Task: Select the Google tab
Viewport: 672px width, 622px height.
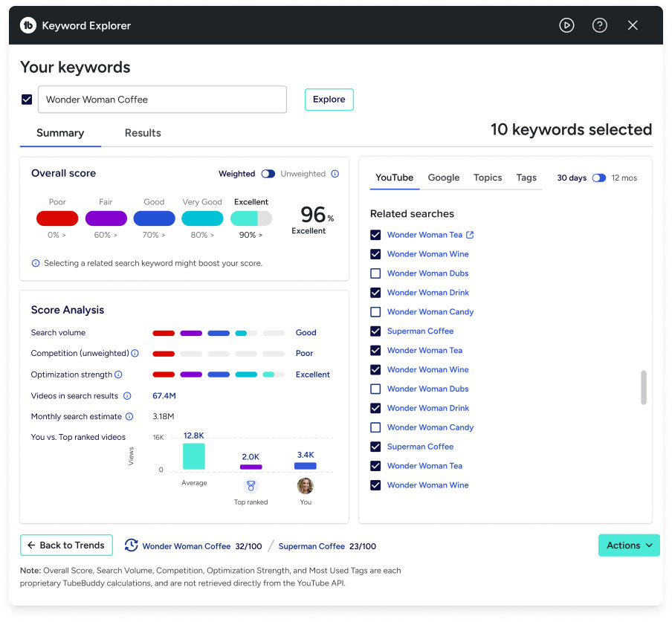Action: tap(444, 178)
